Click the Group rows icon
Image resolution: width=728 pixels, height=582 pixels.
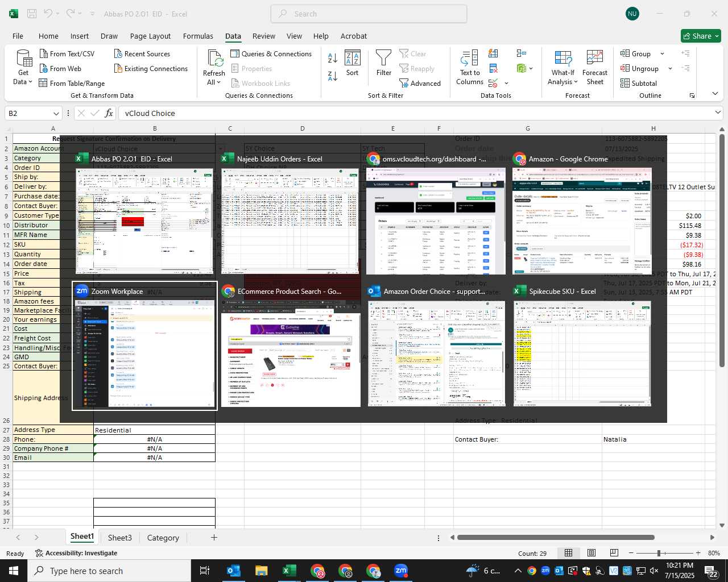625,53
